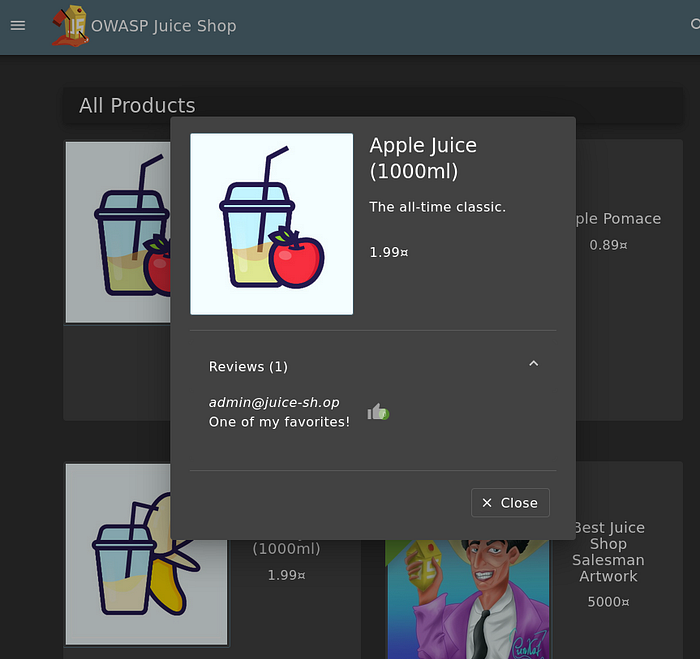Open the Apple Juice card behind the dialog
The width and height of the screenshot is (700, 659).
coord(118,232)
